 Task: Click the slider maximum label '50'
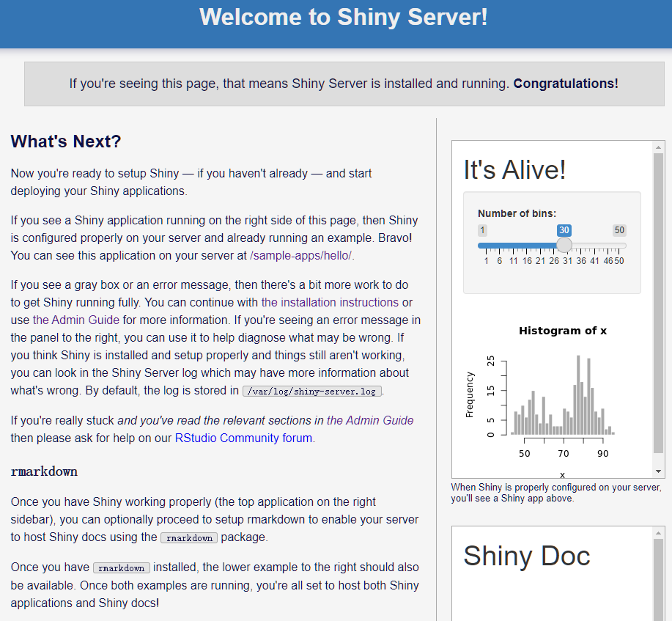point(619,230)
